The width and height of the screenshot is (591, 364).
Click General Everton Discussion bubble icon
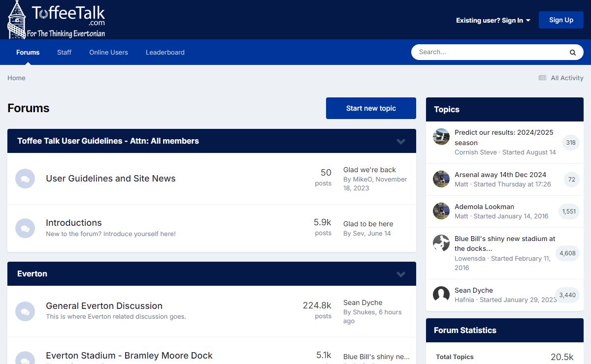click(x=25, y=311)
